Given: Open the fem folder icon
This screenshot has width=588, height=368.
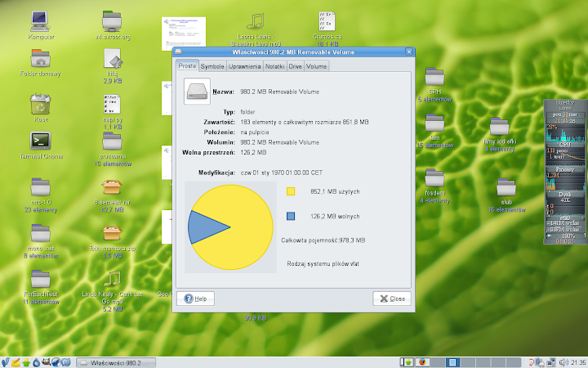Looking at the screenshot, I should (434, 123).
